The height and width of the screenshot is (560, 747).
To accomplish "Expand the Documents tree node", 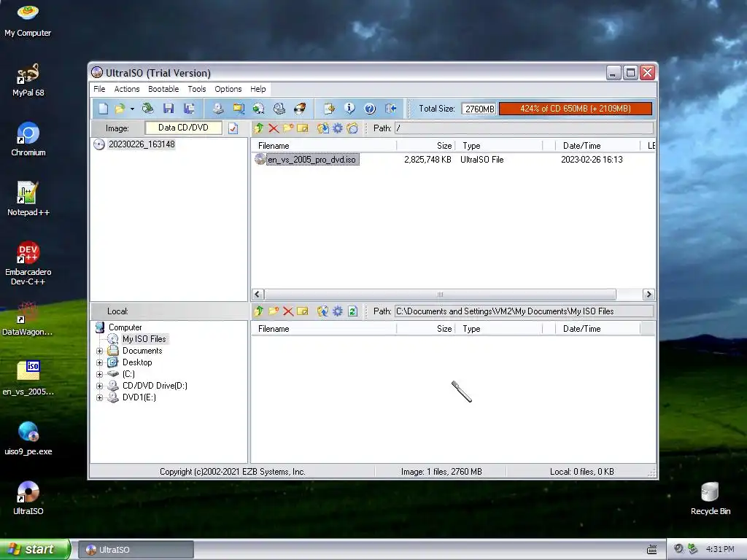I will click(x=99, y=351).
